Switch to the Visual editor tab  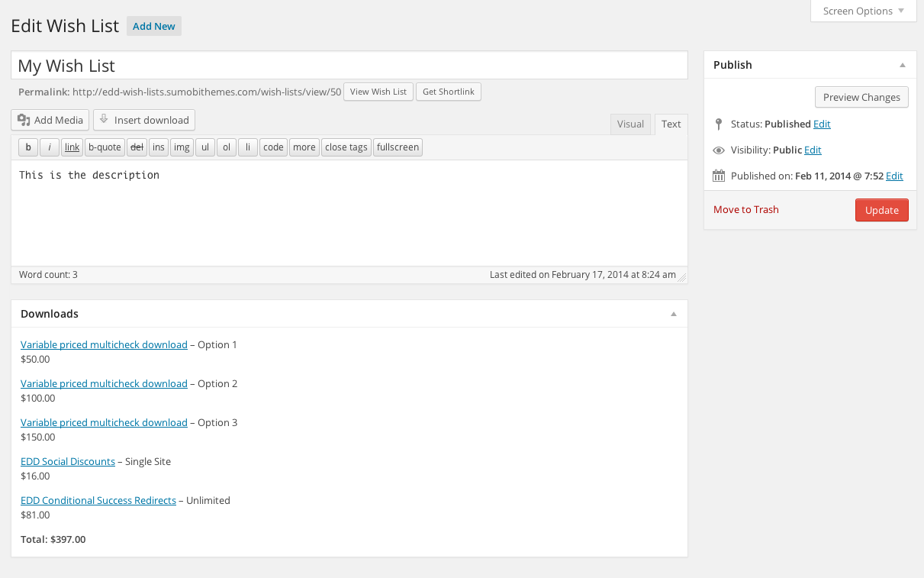click(630, 124)
